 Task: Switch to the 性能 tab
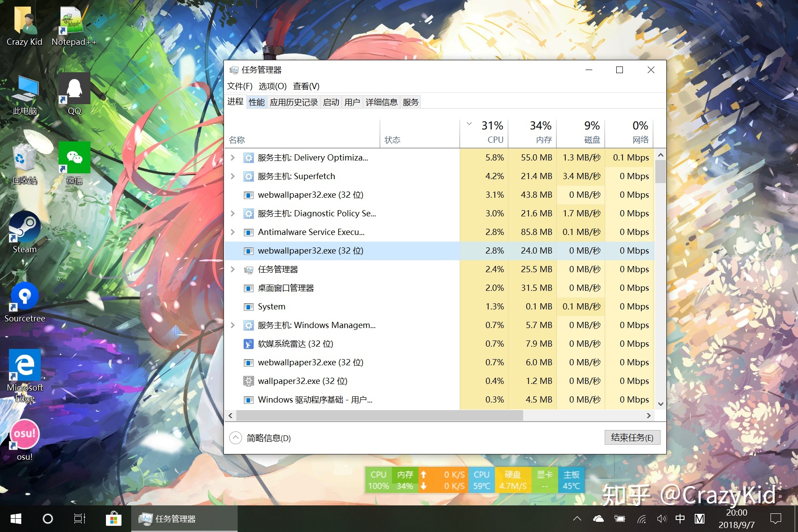point(257,102)
